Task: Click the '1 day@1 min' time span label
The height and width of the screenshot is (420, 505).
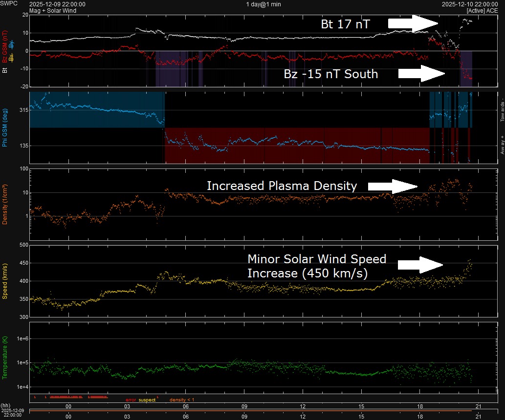Action: point(263,4)
